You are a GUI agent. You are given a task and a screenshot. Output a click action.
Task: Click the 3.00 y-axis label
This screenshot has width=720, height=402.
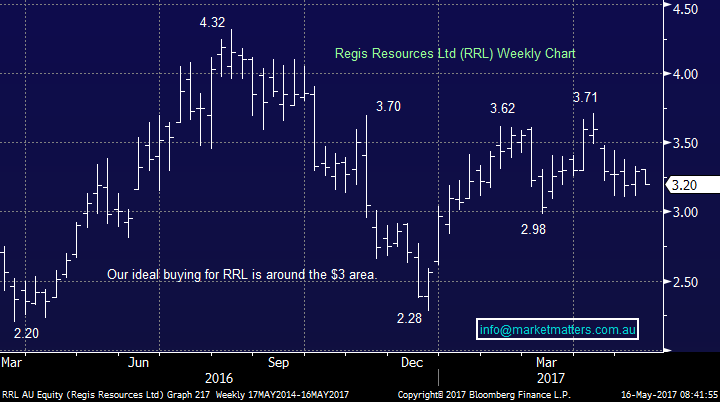[685, 212]
